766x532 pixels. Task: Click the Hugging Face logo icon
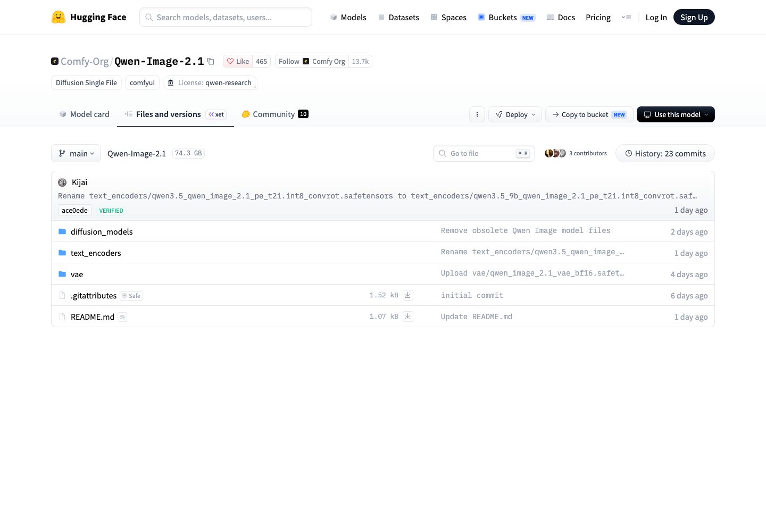pos(59,17)
